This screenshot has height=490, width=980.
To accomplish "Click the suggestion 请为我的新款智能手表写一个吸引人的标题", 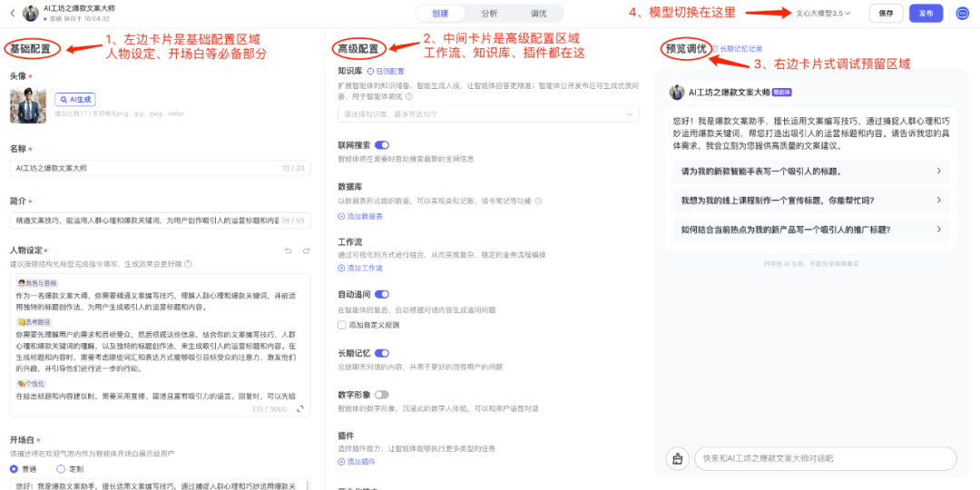I will (811, 171).
